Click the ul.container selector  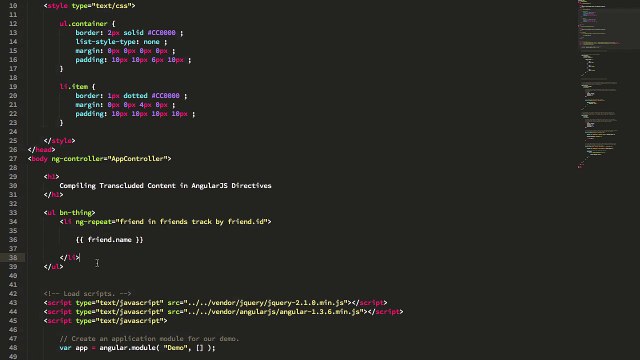pos(83,24)
